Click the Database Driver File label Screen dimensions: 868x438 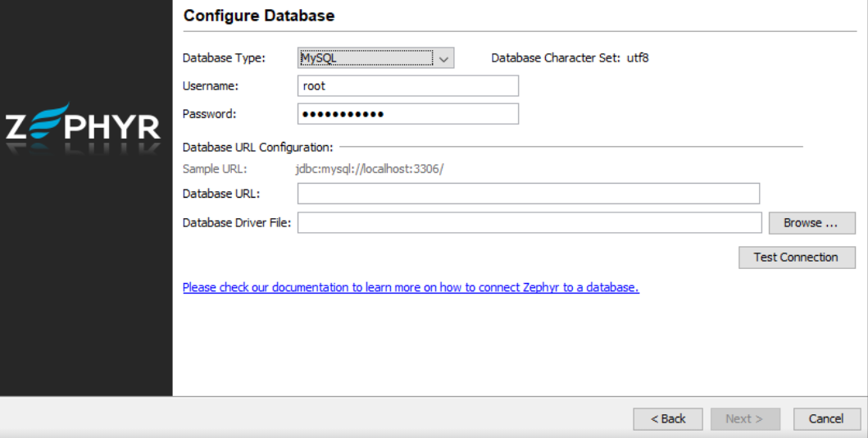tap(236, 223)
